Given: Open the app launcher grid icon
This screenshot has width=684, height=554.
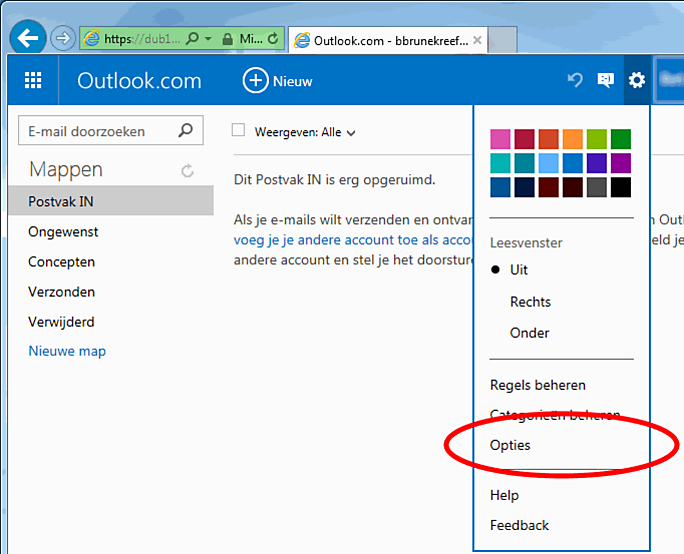Looking at the screenshot, I should (33, 80).
